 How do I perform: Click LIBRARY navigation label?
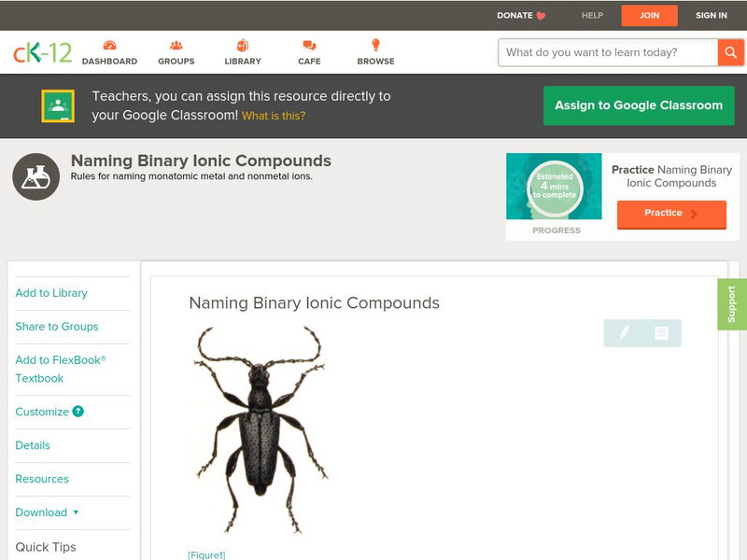click(243, 62)
